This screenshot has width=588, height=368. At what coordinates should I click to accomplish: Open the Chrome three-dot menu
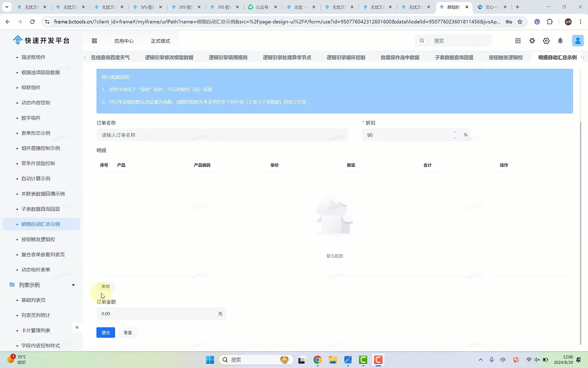(x=581, y=22)
